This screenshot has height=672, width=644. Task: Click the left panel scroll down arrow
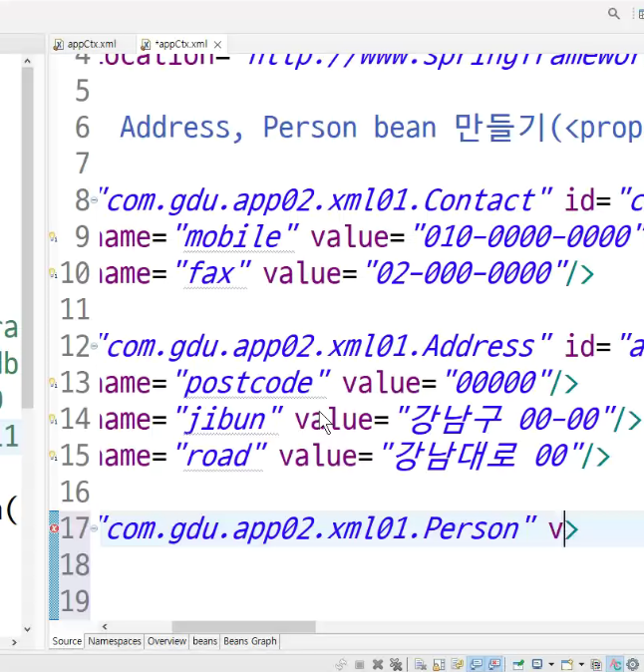(x=28, y=629)
